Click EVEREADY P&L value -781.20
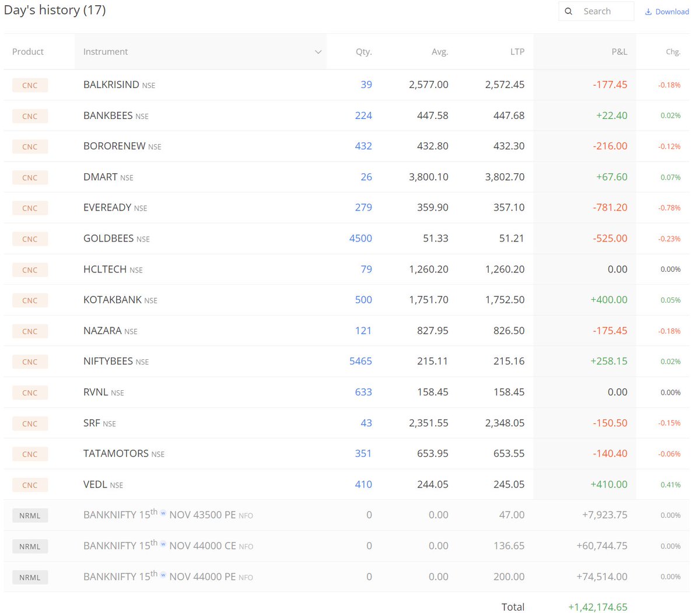 pos(610,208)
